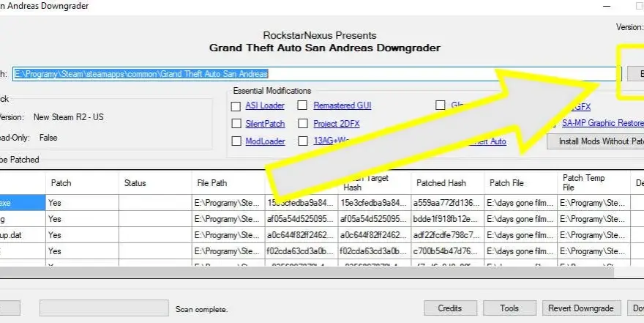Select patched hash adf22fcdfe798c7...

(448, 235)
